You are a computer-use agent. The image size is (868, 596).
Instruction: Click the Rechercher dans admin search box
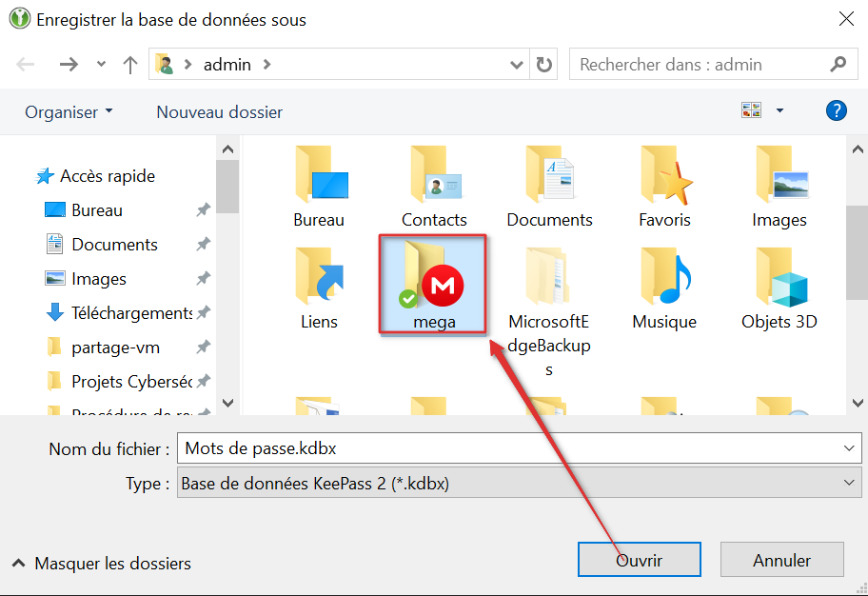tap(700, 65)
